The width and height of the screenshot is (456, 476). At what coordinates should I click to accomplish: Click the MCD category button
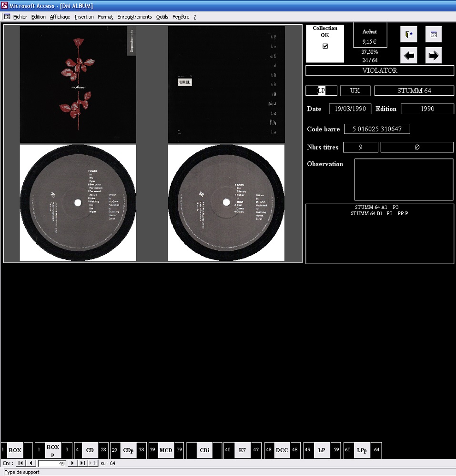pos(166,450)
